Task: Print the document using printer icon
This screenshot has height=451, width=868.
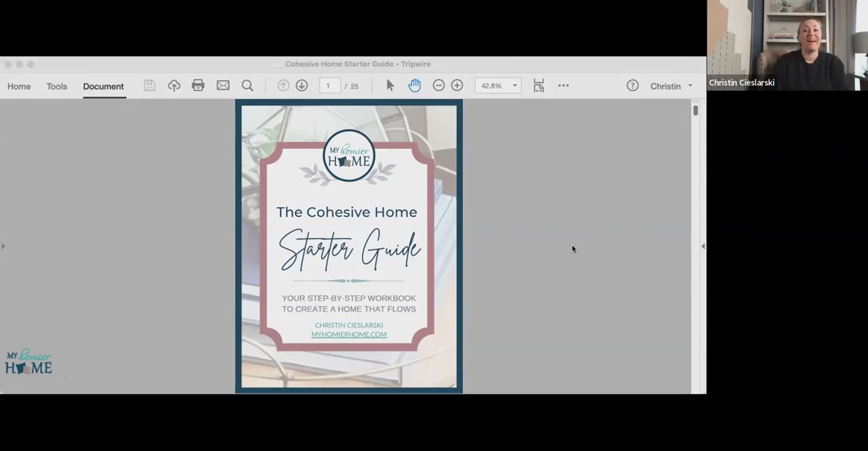Action: 198,86
